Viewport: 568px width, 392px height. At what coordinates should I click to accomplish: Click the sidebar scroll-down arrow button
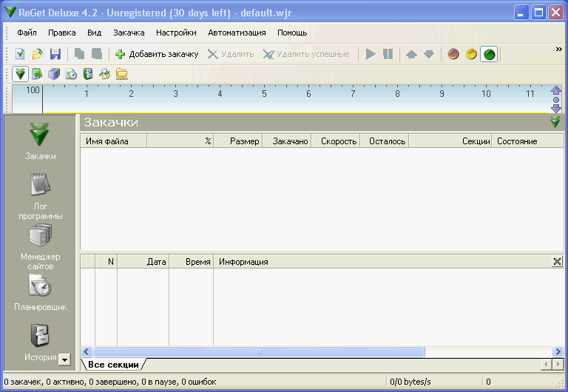tap(64, 359)
